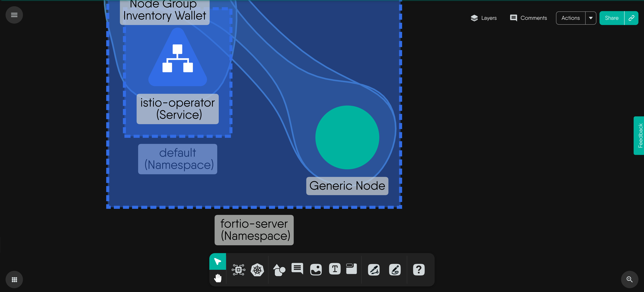
Task: Select the pen annotation tool
Action: point(374,270)
